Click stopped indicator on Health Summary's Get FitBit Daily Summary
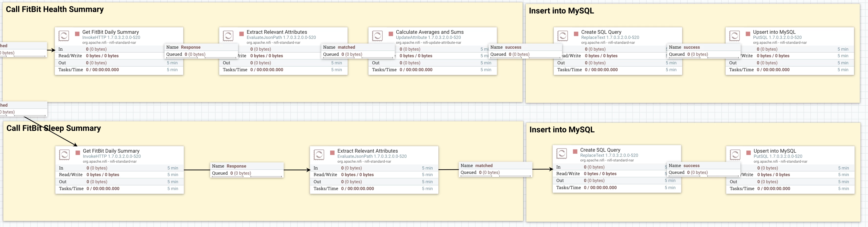Viewport: 868px width, 227px height. pyautogui.click(x=77, y=34)
